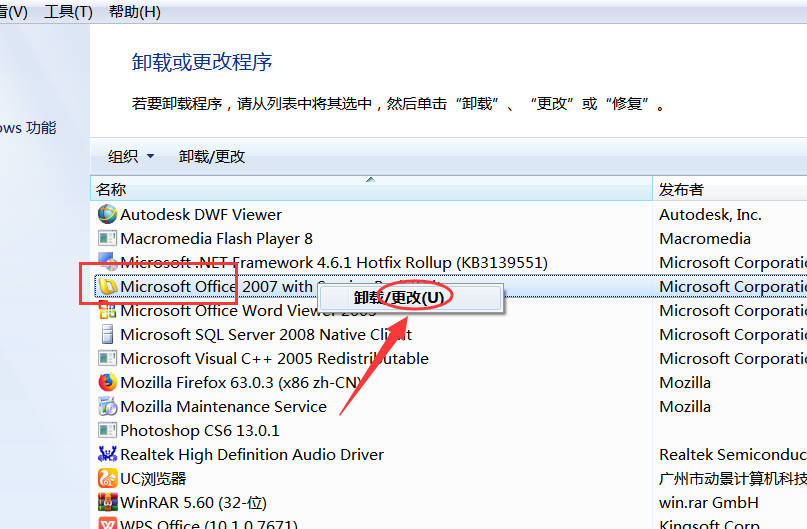Click the Visual C++ 2005 Redistributable icon

tap(107, 358)
